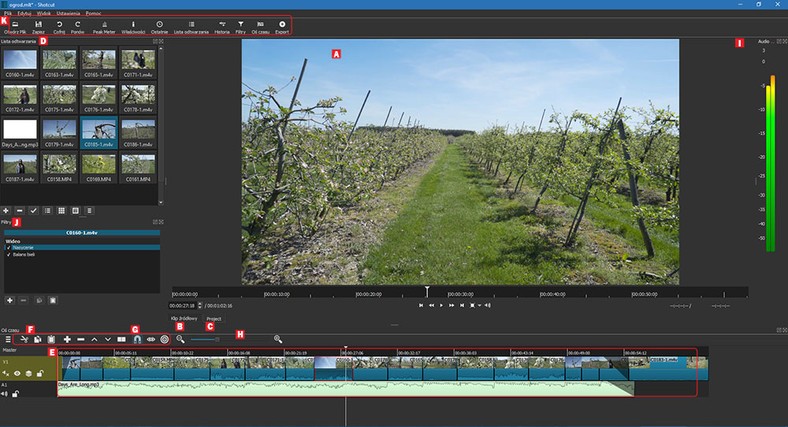Screen dimensions: 788x427
Task: Uncheck the Balans bieli filter checkbox
Action: coord(6,254)
